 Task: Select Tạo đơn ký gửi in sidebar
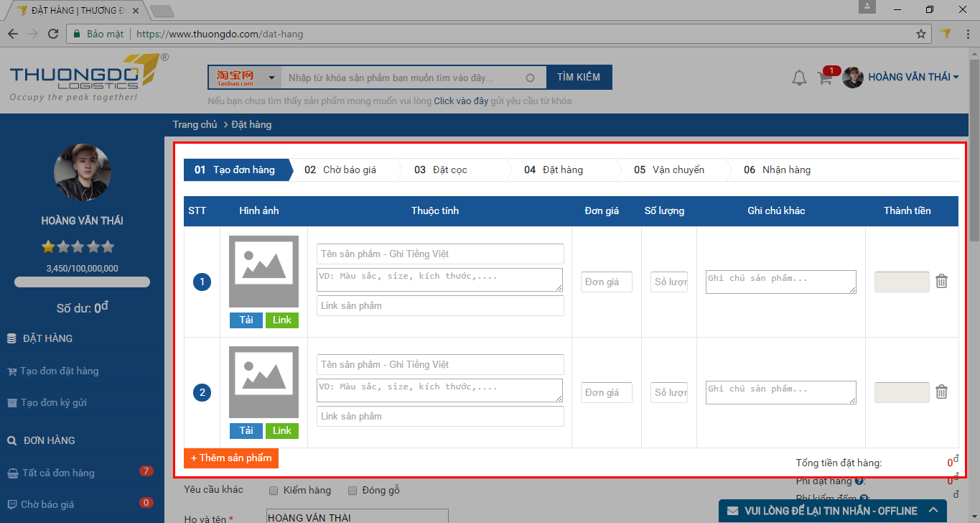53,402
